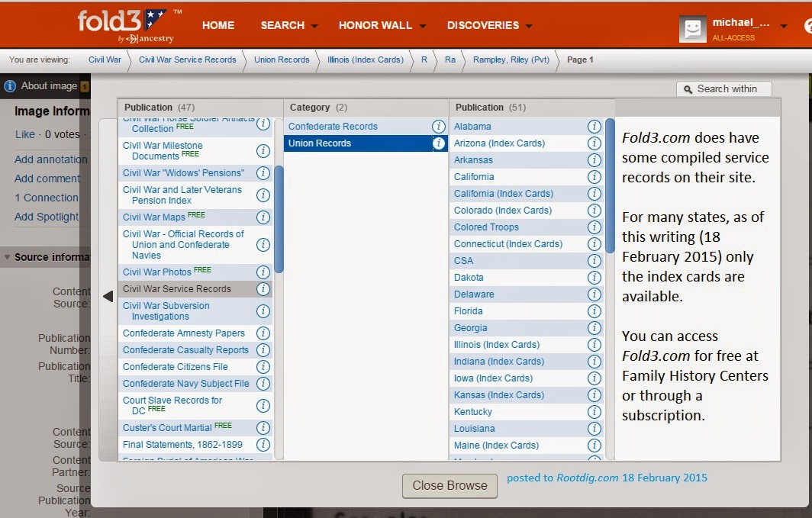Open the michael_ account dropdown arrow
812x518 pixels.
(x=784, y=26)
